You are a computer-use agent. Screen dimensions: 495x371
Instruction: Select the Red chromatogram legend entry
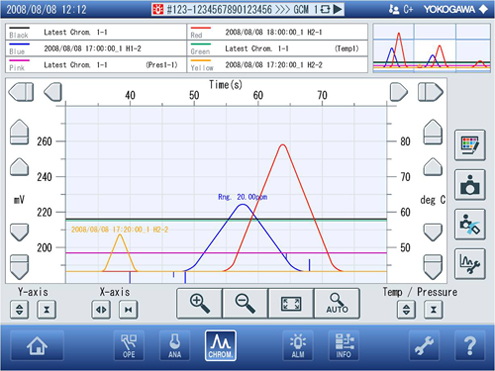pos(277,32)
